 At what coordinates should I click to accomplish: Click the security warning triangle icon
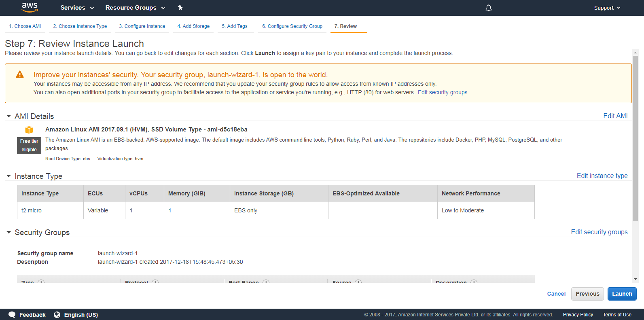coord(20,74)
